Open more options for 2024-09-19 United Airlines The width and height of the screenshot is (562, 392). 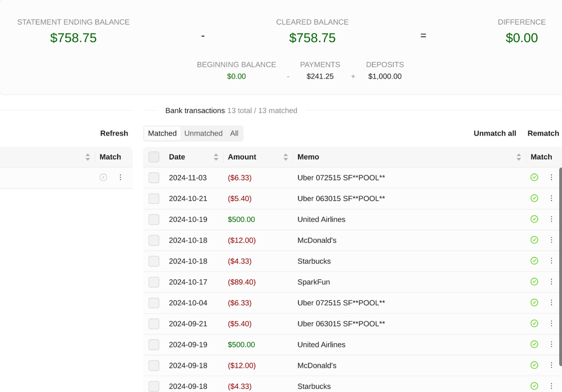551,344
